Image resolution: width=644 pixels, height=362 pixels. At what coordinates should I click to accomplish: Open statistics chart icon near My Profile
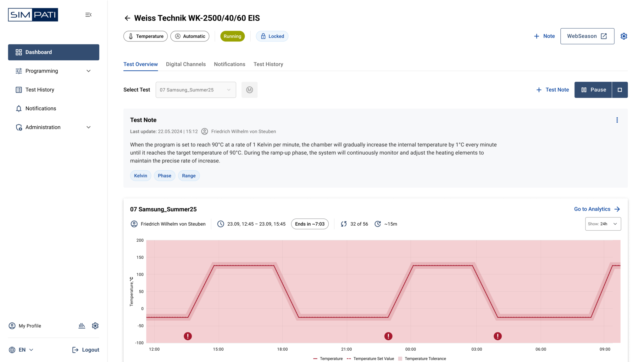coord(82,326)
